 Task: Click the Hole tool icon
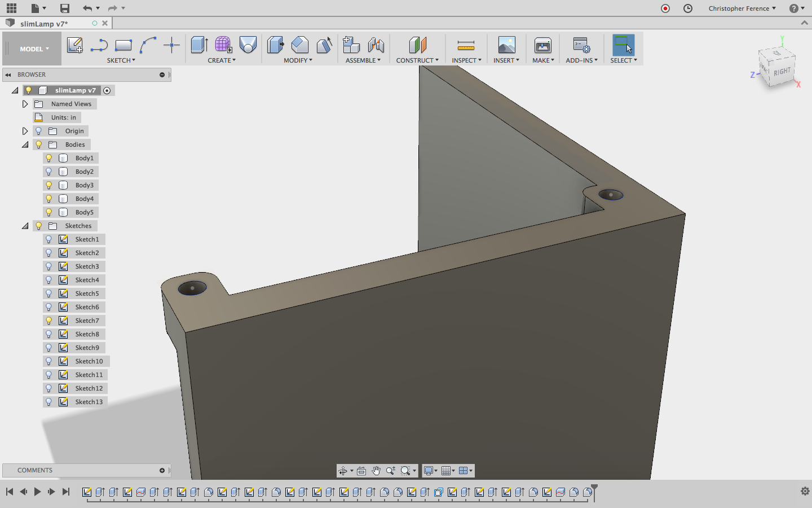point(248,45)
